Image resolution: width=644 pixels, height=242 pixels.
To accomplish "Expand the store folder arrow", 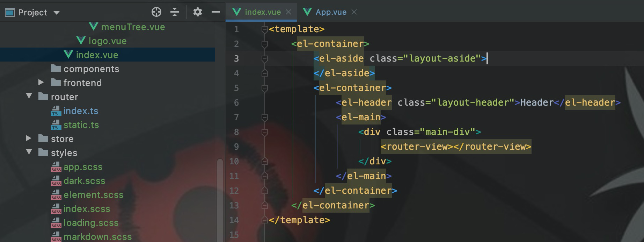I will coord(28,138).
